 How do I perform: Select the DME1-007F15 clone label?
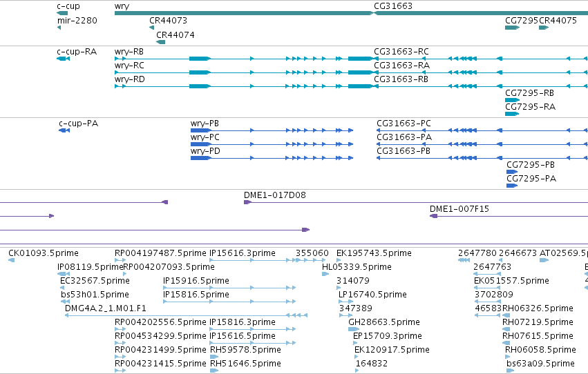click(459, 209)
